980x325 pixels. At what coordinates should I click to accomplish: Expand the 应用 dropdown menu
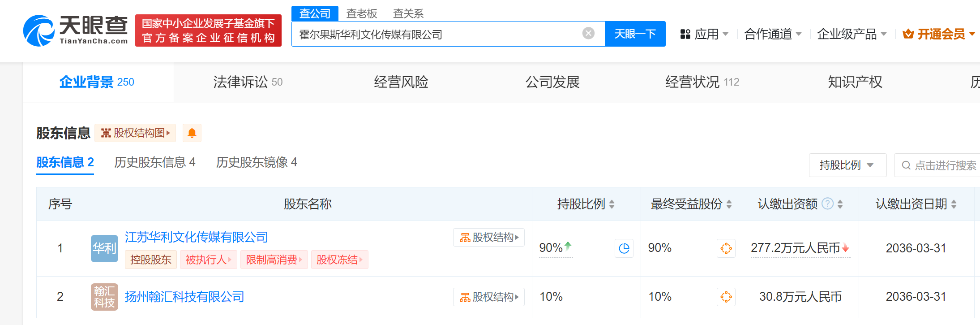tap(704, 34)
